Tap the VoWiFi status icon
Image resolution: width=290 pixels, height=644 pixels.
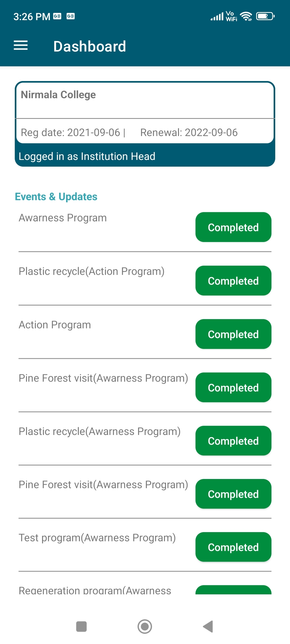[x=231, y=16]
